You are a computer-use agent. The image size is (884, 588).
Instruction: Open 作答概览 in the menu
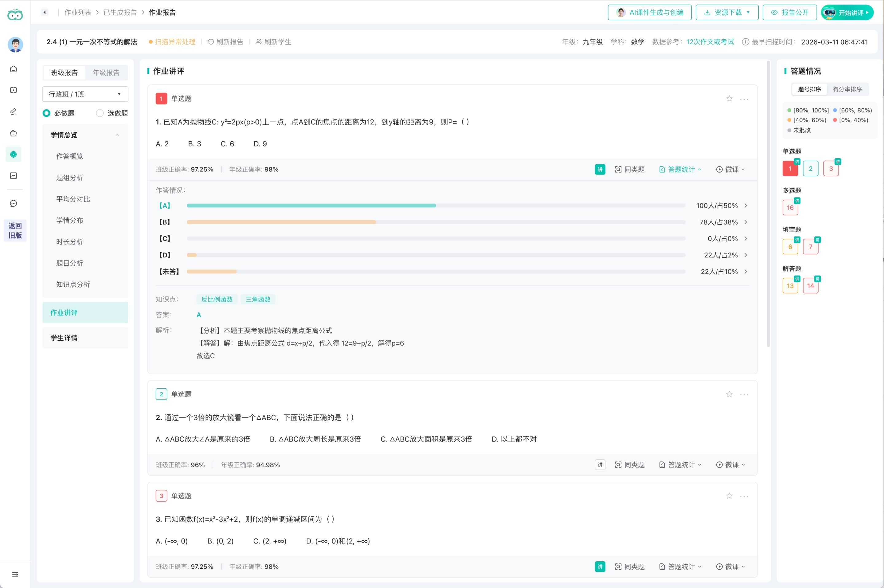click(70, 156)
